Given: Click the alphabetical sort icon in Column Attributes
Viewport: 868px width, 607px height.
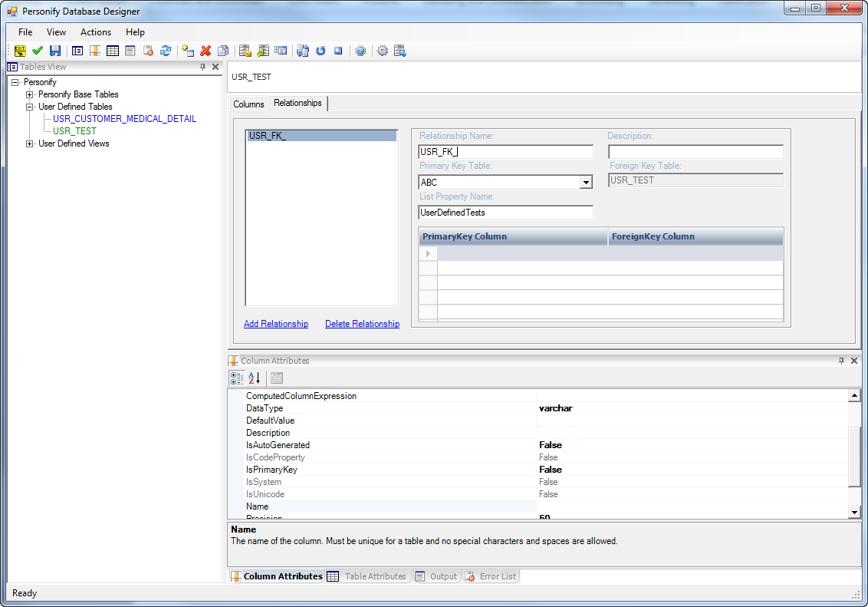Looking at the screenshot, I should click(x=255, y=378).
